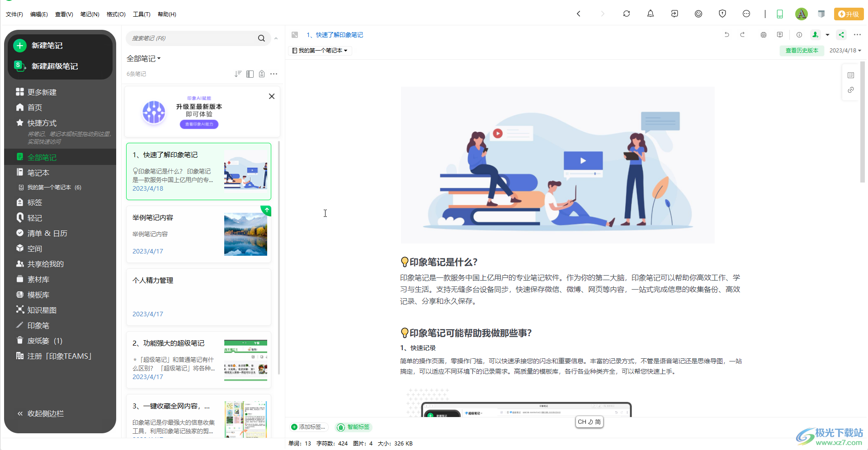Open 快捷方式 shortcuts section
This screenshot has height=450, width=868.
(x=42, y=123)
